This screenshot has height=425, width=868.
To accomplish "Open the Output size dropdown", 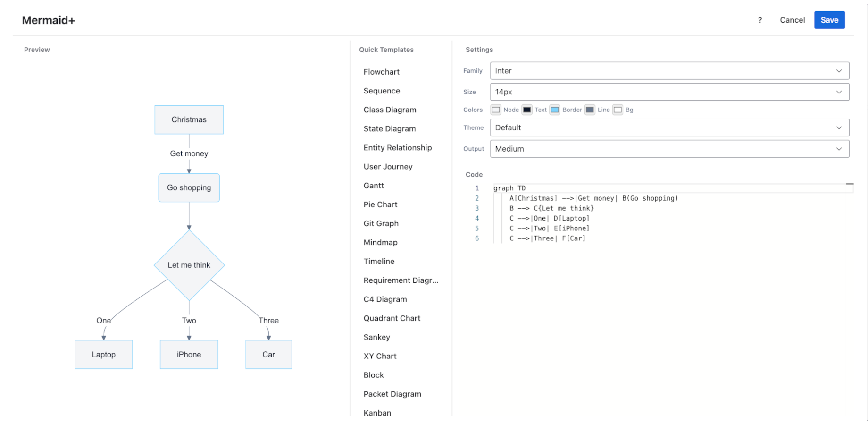I will (x=669, y=149).
